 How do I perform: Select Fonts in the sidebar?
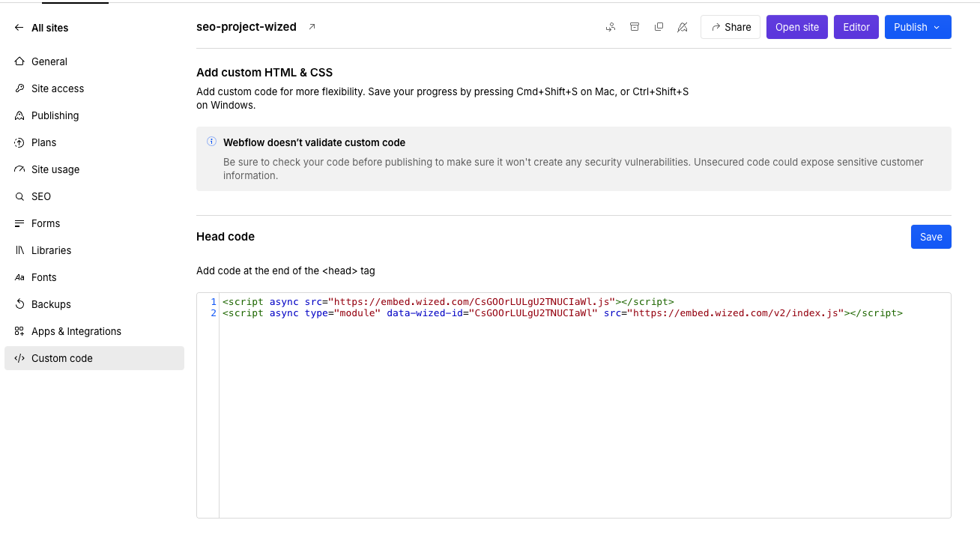click(94, 277)
